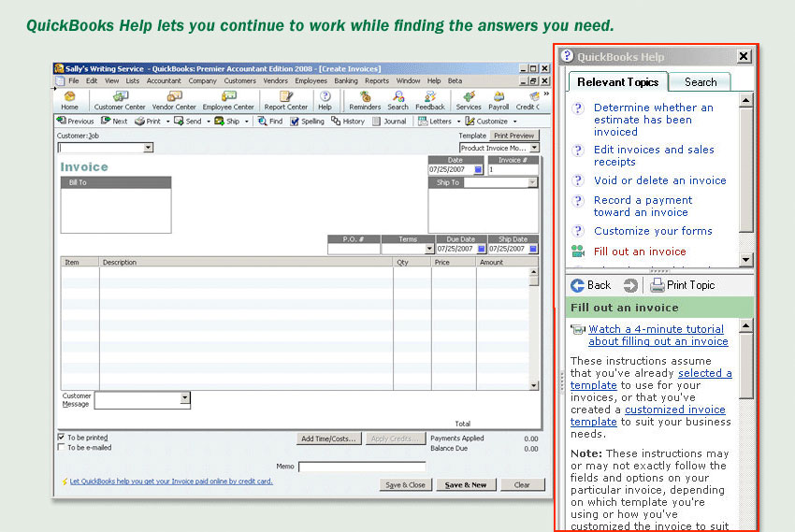The width and height of the screenshot is (795, 532).
Task: Open the Employee Center icon
Action: 228,100
